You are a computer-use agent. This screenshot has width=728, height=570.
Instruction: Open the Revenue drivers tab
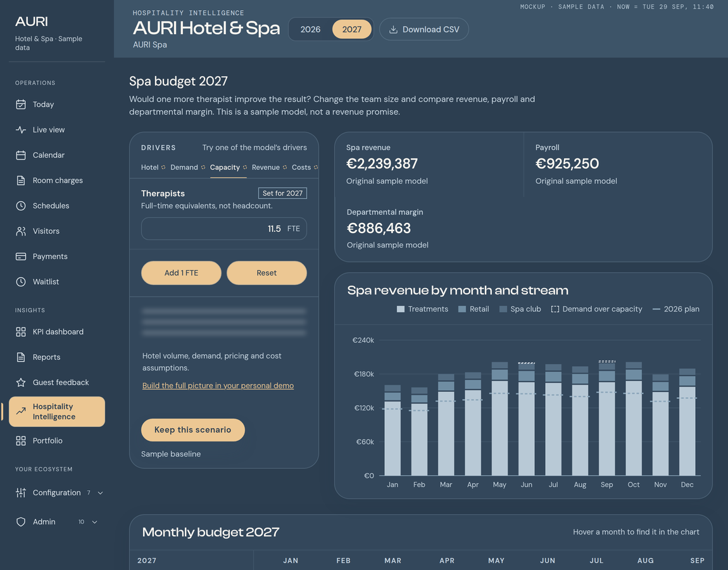pyautogui.click(x=269, y=167)
